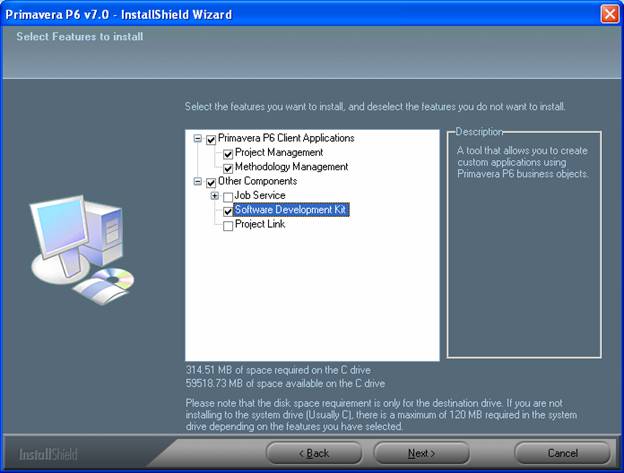The image size is (624, 473).
Task: Select the Project Management tree item
Action: 279,152
